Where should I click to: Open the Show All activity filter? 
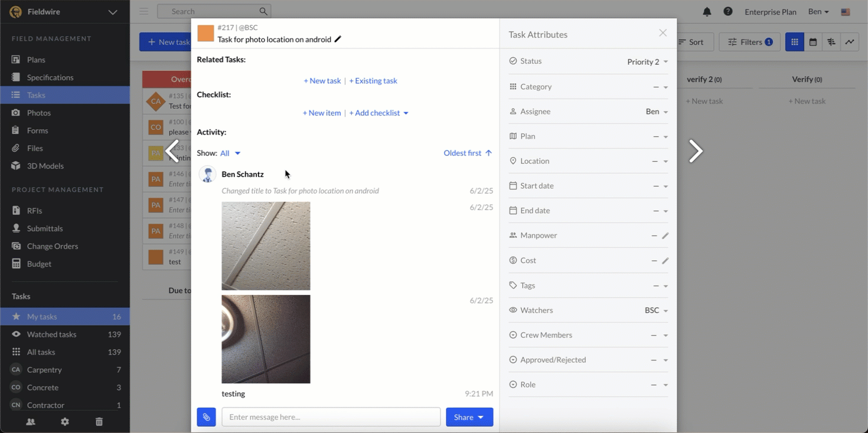tap(230, 153)
